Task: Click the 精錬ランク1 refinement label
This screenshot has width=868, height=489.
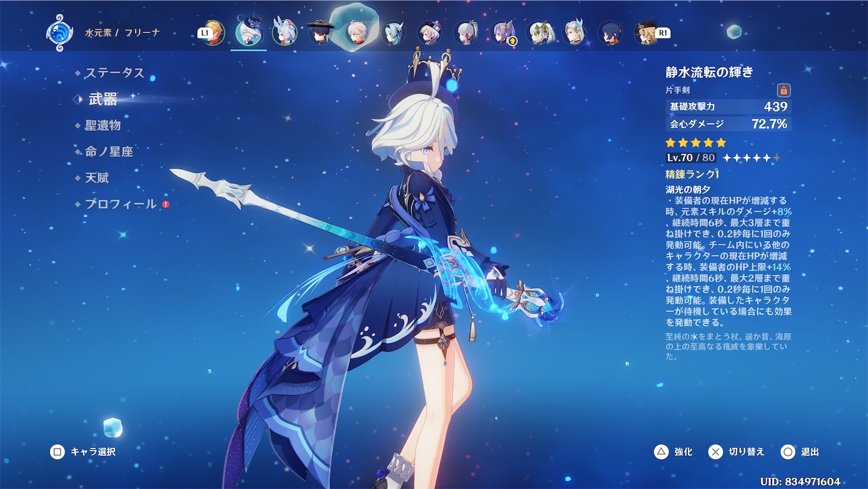Action: pos(692,174)
